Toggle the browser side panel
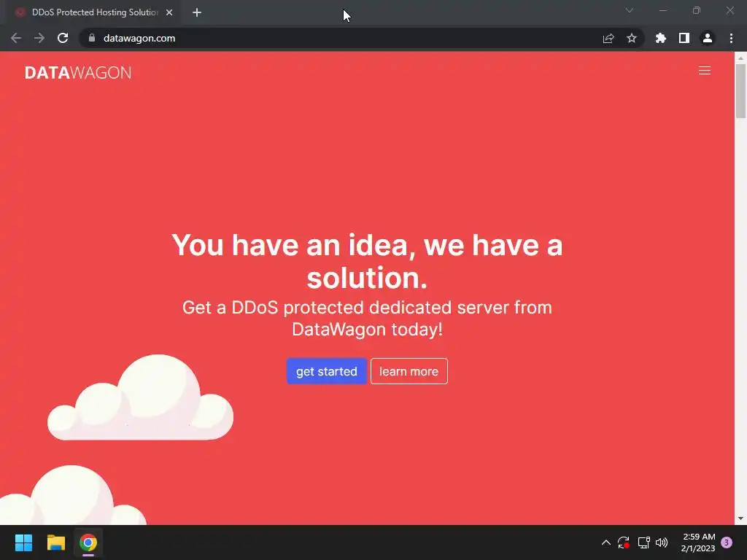 pyautogui.click(x=684, y=38)
